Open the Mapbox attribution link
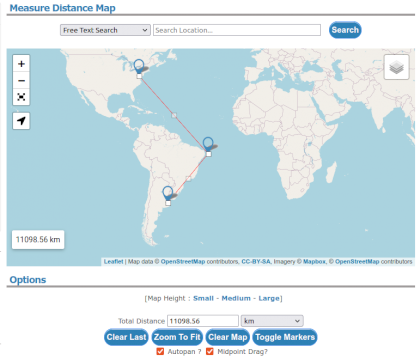 [x=314, y=262]
